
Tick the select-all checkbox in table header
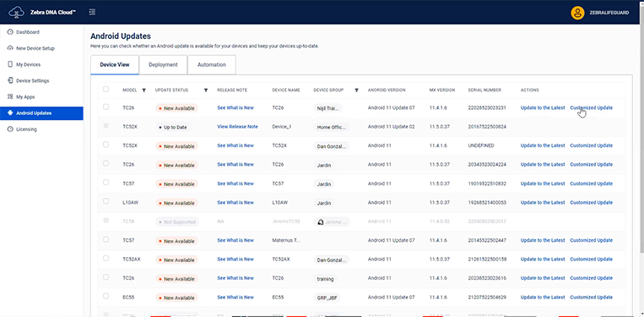tap(106, 90)
